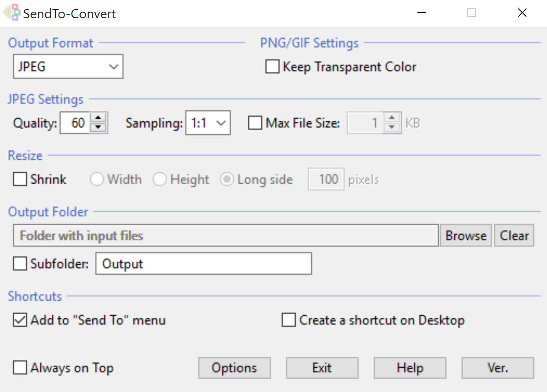Enable the Max File Size checkbox
This screenshot has width=547, height=392.
255,123
